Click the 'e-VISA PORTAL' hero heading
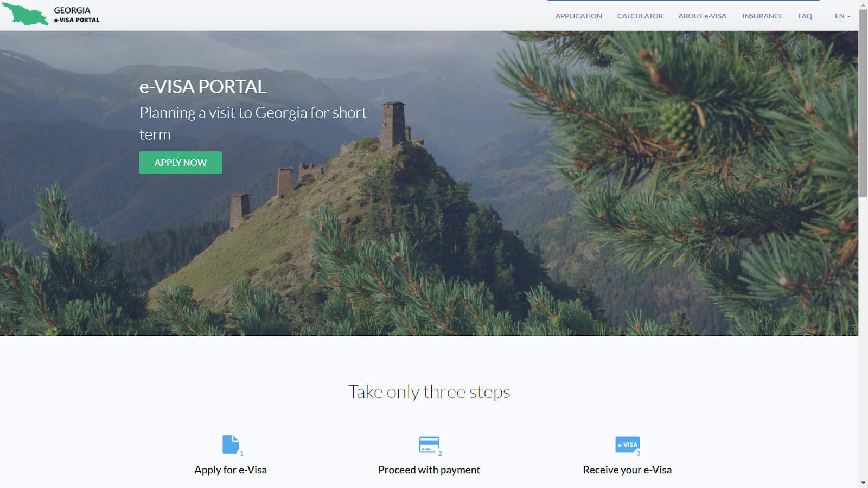 pyautogui.click(x=203, y=87)
